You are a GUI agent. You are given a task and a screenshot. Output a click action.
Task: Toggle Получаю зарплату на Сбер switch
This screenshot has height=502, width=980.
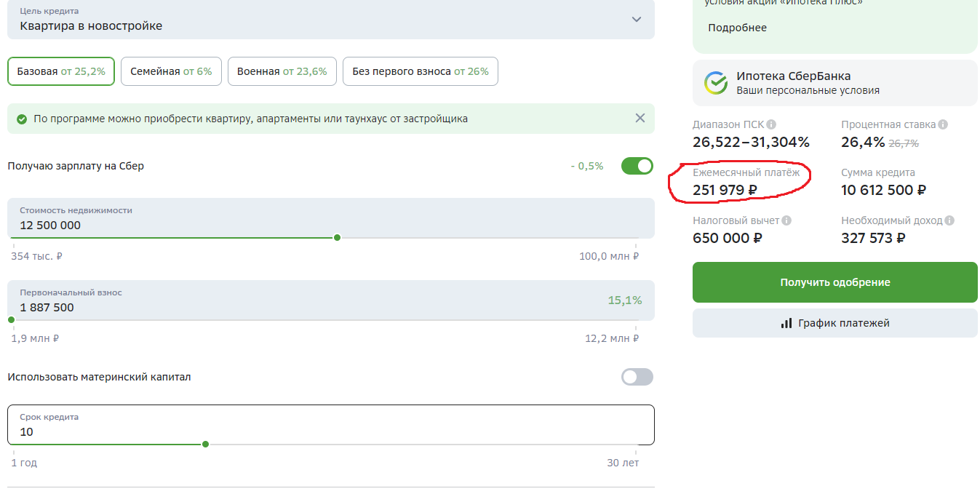(x=637, y=166)
